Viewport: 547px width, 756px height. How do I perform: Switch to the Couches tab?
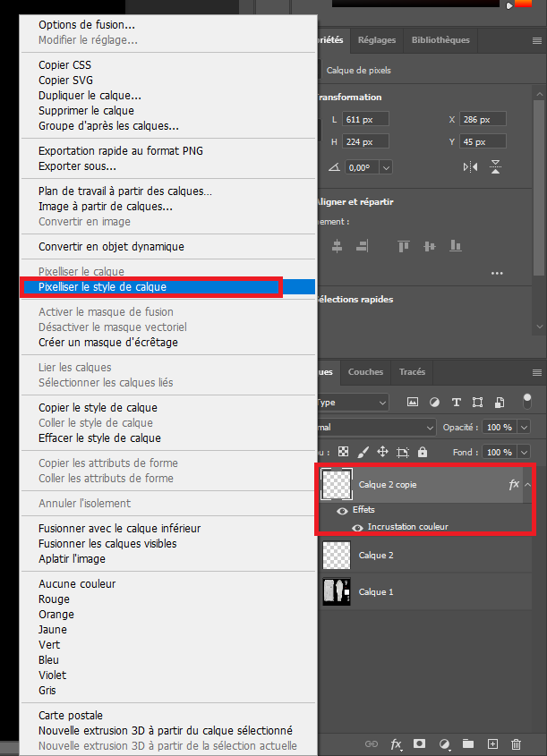point(365,372)
